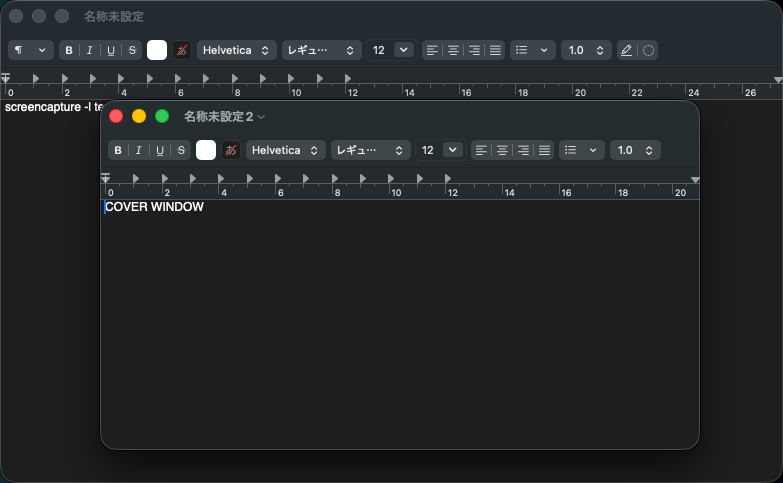
Task: Click font size 12 field in front window
Action: pos(428,150)
